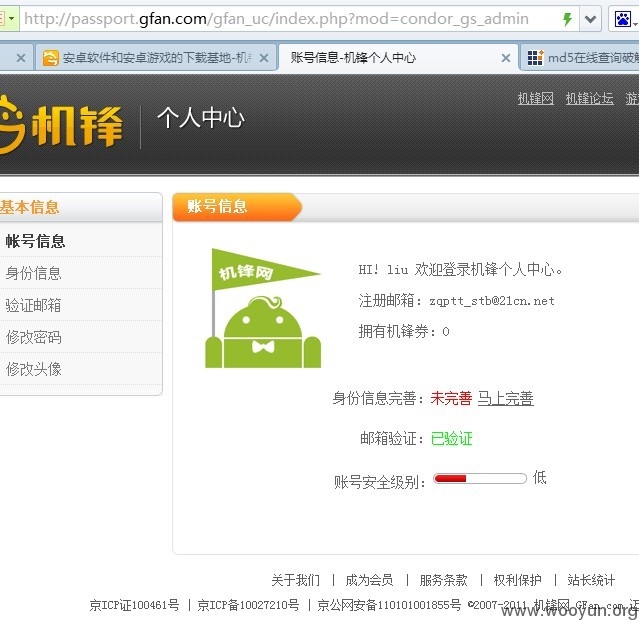639x620 pixels.
Task: Click the 京ICP备10027210号 footer text
Action: [x=248, y=605]
